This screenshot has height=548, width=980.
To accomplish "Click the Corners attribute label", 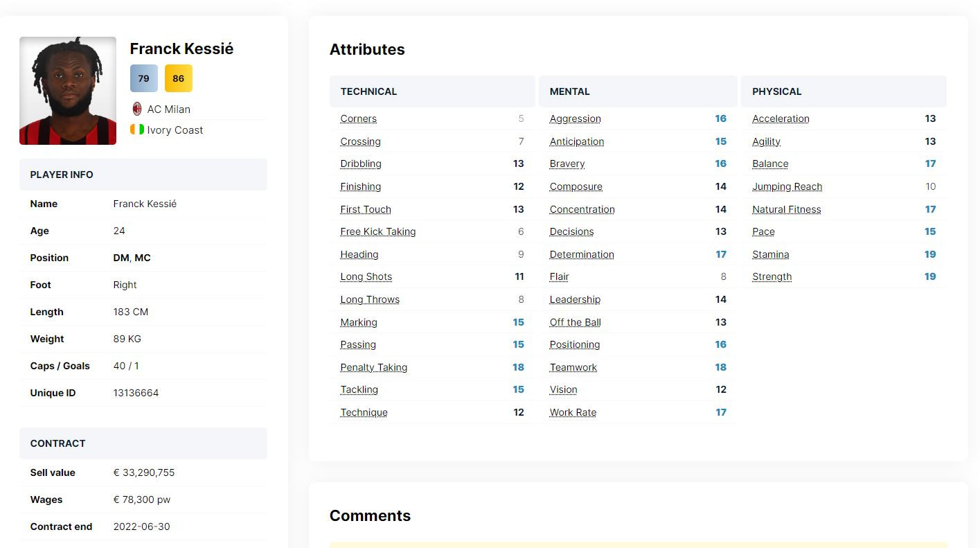I will [x=358, y=118].
